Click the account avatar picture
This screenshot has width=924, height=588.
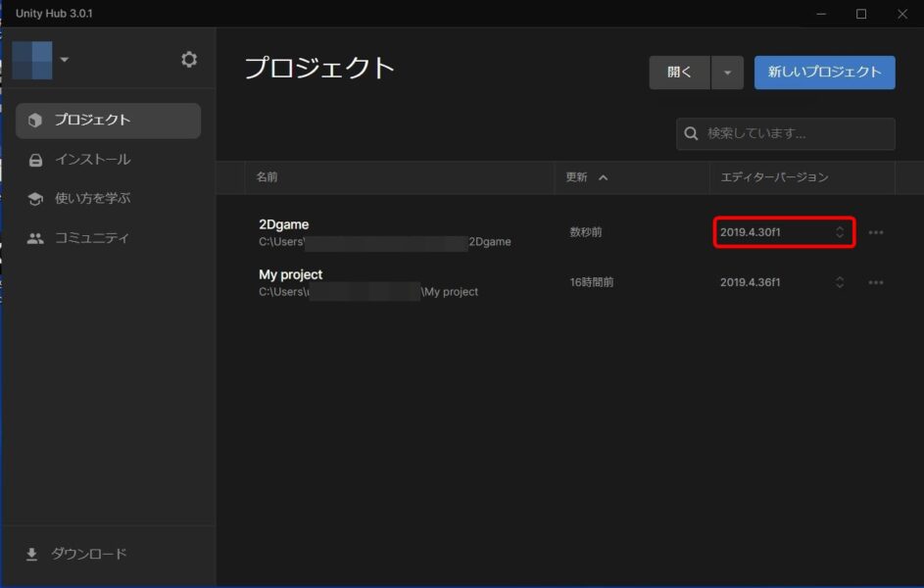click(x=32, y=60)
